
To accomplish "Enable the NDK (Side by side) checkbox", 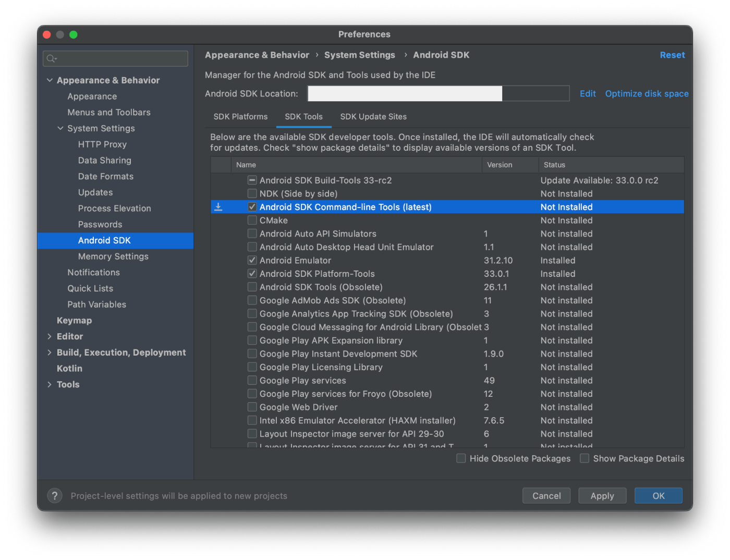I will point(252,193).
